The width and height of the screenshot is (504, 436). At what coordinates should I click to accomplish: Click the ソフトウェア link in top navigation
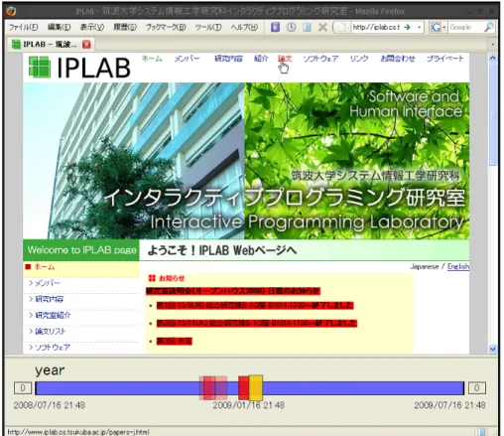coord(320,59)
